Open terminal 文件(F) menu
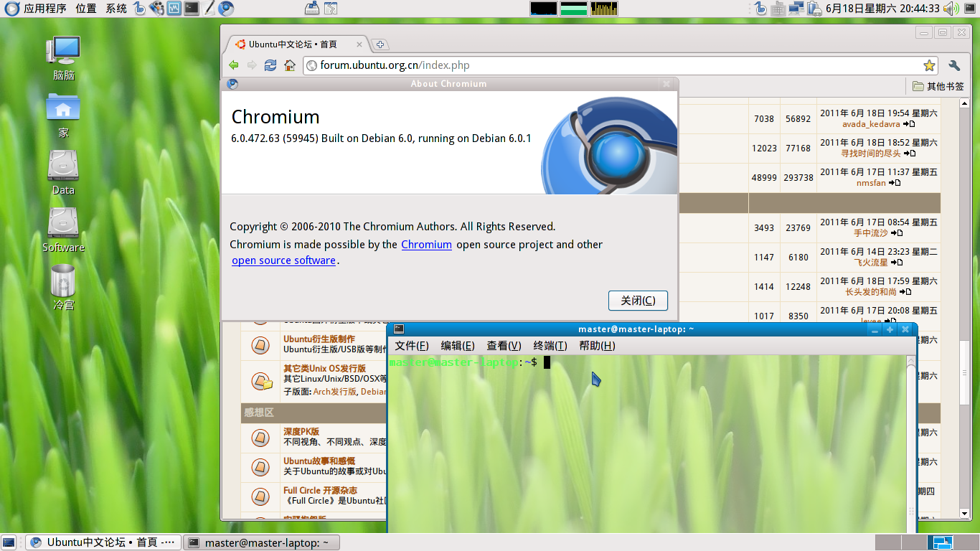980x551 pixels. pos(412,346)
